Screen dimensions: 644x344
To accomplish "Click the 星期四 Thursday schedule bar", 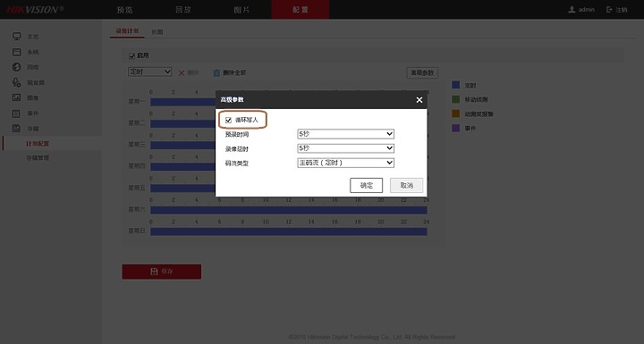I will 182,167.
